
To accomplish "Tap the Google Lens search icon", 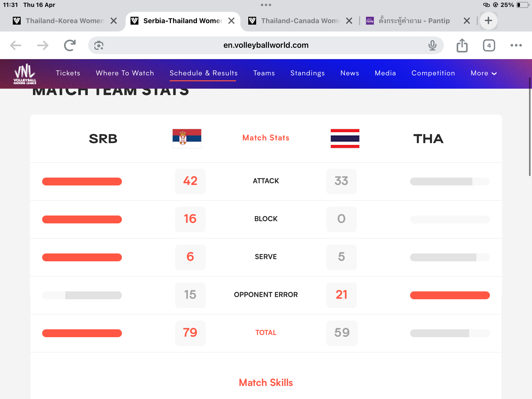I will 99,45.
